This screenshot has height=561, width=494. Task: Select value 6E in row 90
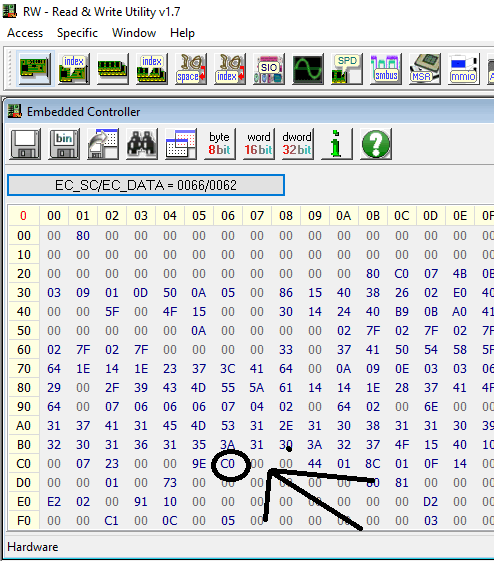(431, 407)
